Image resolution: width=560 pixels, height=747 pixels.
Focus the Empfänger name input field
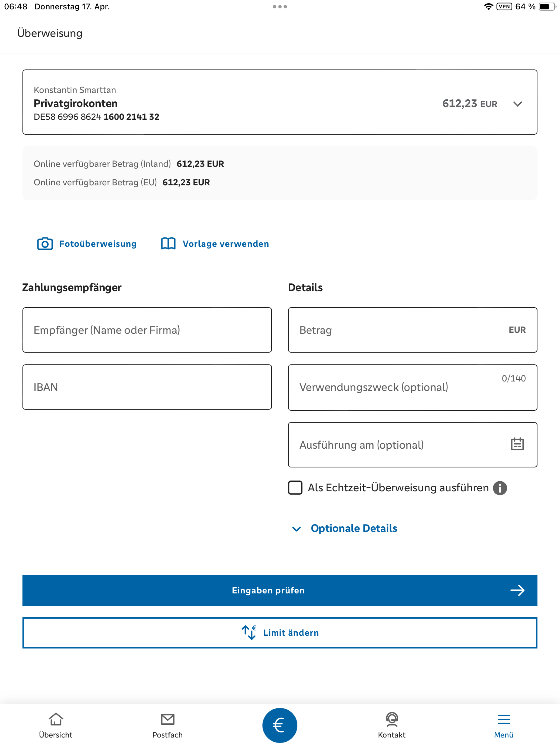(147, 330)
